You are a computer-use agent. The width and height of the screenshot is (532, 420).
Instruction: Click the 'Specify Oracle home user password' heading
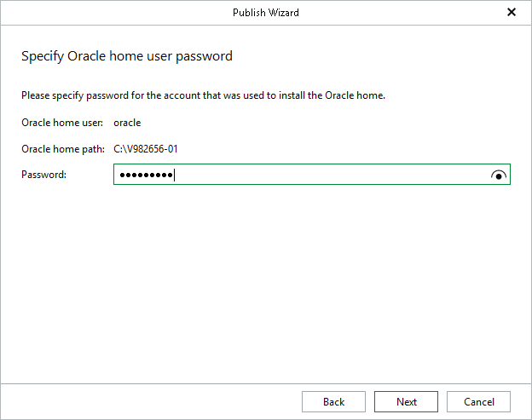[x=126, y=56]
